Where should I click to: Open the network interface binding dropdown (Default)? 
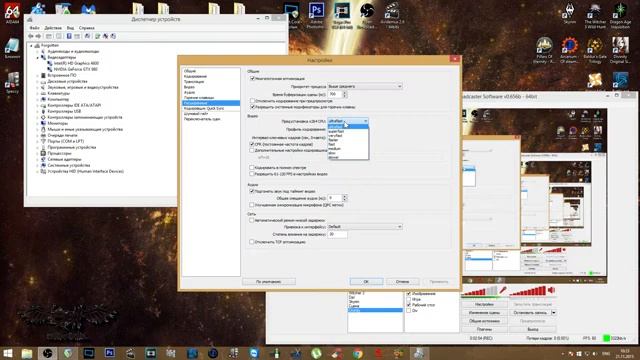365,227
